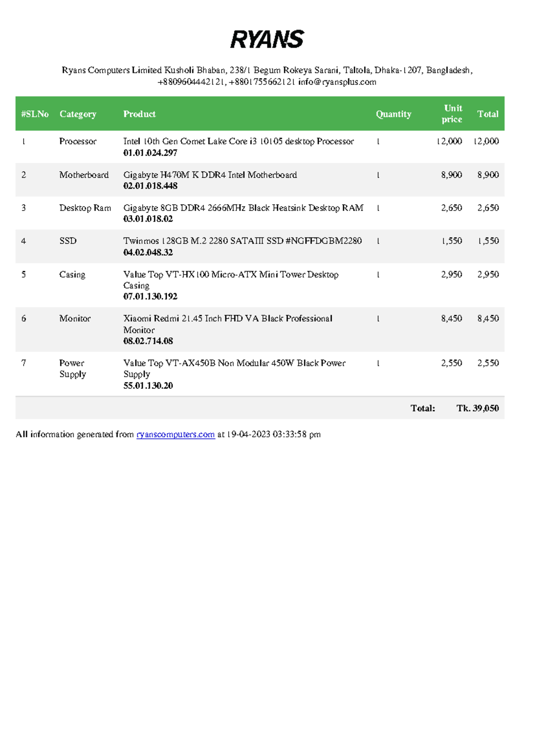The image size is (535, 756).
Task: Select the product code 08.02.714.08
Action: (148, 341)
